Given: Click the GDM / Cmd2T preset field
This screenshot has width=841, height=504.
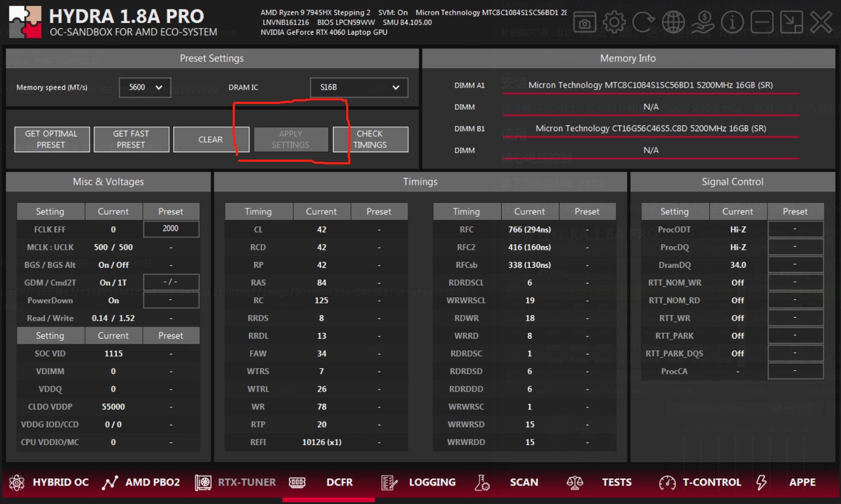Looking at the screenshot, I should pos(171,282).
